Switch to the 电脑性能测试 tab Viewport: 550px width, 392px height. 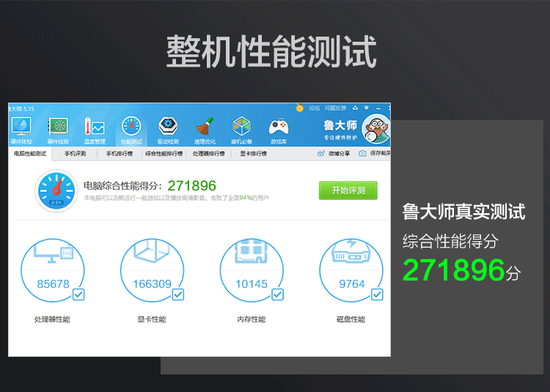point(30,153)
